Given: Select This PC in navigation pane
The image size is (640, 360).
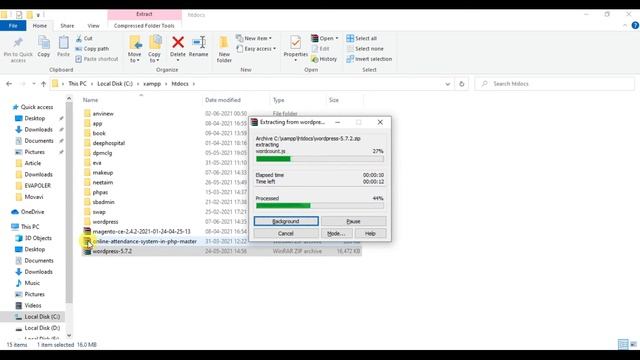Looking at the screenshot, I should [x=30, y=227].
